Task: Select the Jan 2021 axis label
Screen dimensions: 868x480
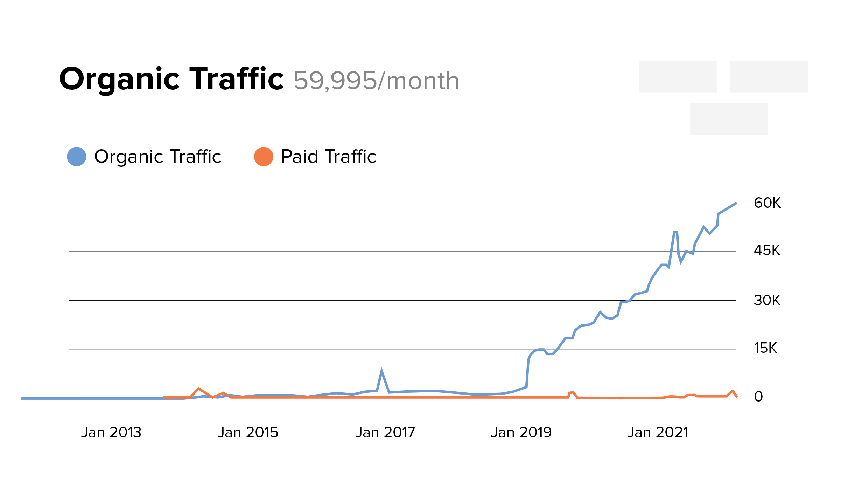Action: pos(658,432)
